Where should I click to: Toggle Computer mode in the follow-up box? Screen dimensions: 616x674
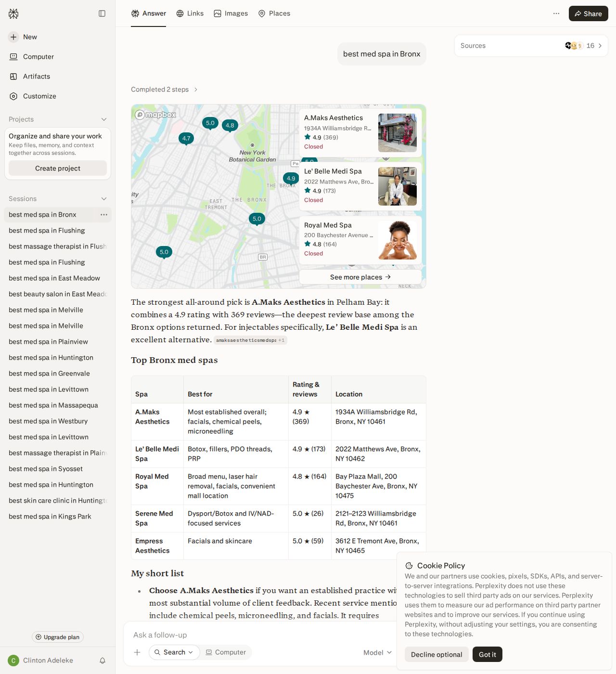(226, 652)
